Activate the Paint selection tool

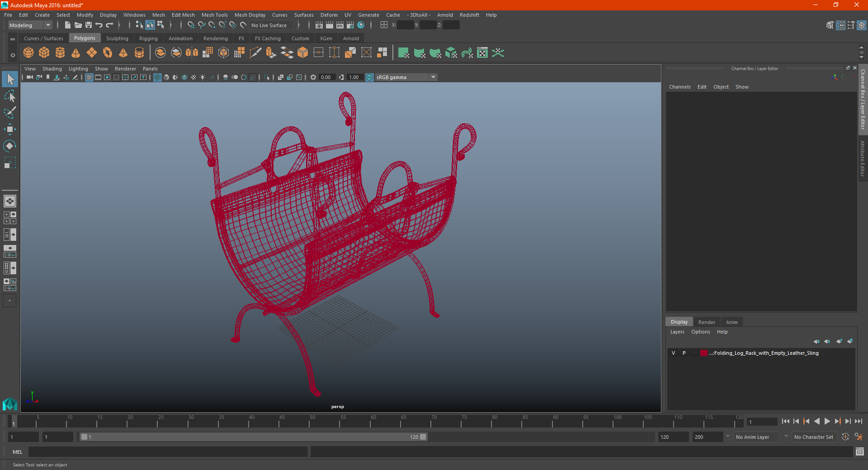pyautogui.click(x=10, y=113)
